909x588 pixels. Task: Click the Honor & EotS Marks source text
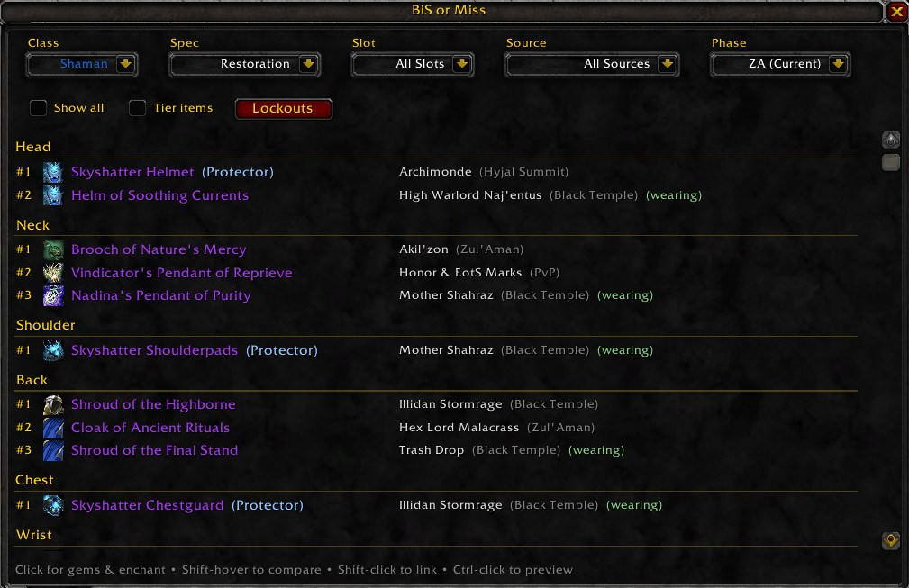pyautogui.click(x=460, y=272)
